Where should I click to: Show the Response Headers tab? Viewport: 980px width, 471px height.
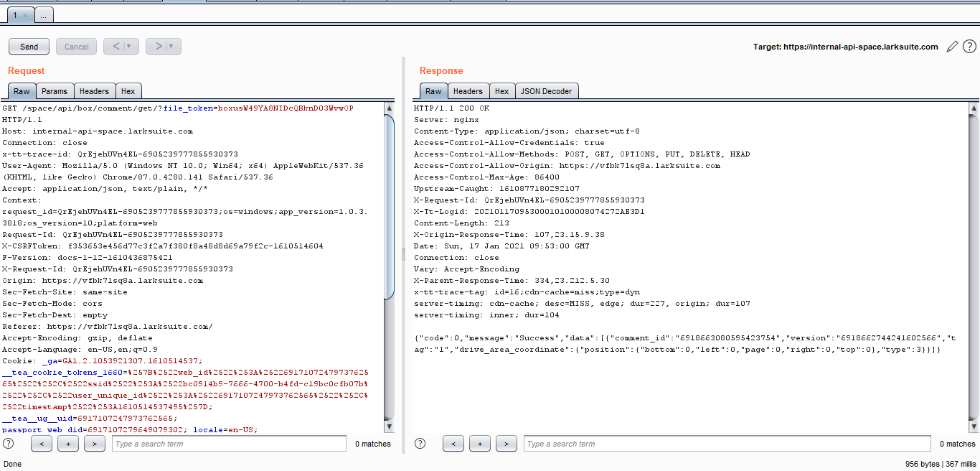pos(468,91)
